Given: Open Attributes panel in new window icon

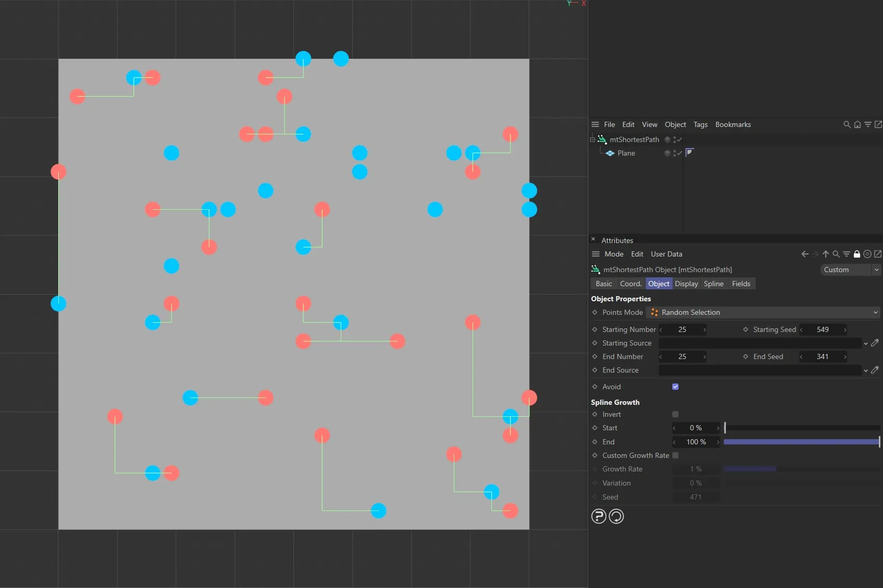Looking at the screenshot, I should (878, 254).
